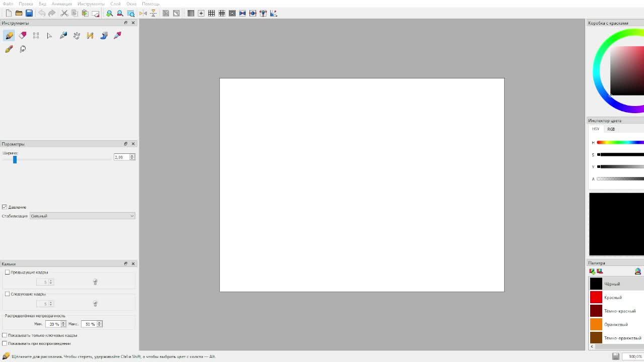The width and height of the screenshot is (644, 362).
Task: Select the Оранжевый palette color
Action: [x=617, y=324]
